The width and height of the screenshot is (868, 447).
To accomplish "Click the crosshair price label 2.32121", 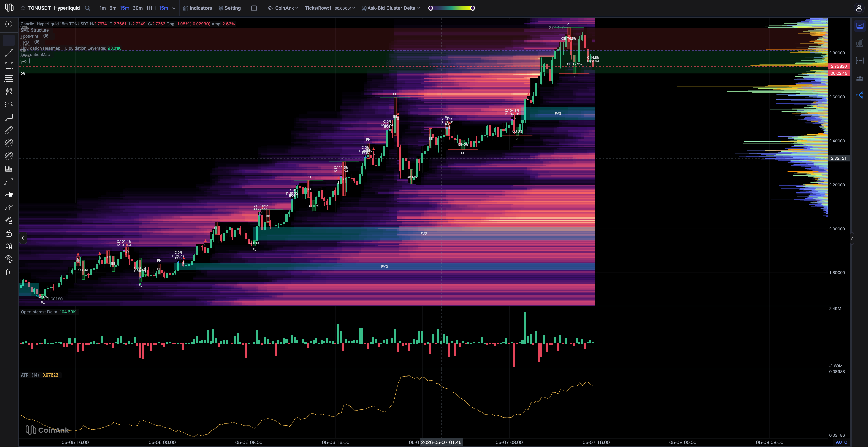I will (839, 158).
